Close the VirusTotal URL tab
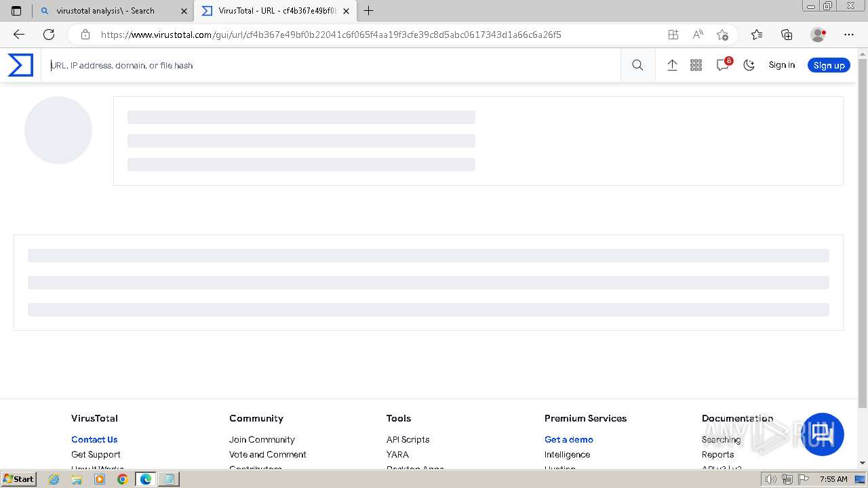Screen dimensions: 868x488 [346, 11]
